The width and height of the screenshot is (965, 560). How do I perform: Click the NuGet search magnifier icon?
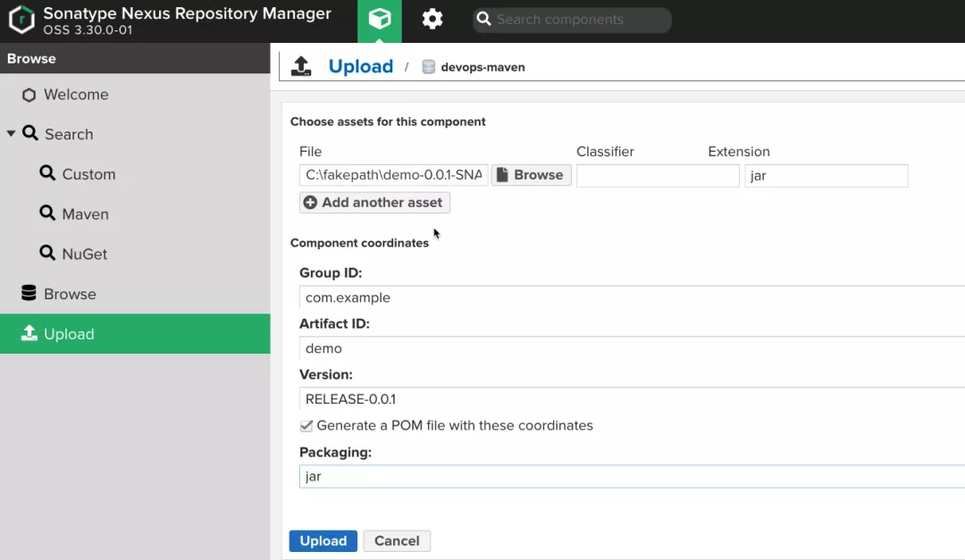(x=47, y=254)
